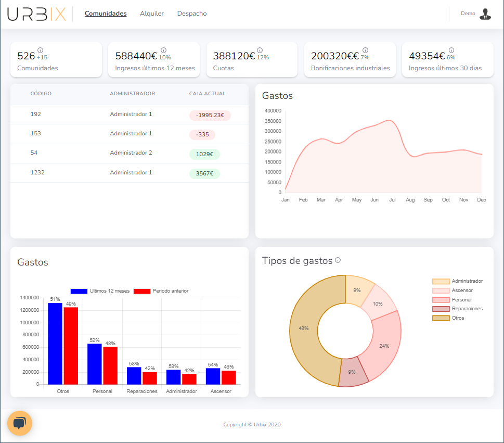
Task: Open the chat support widget
Action: click(20, 423)
